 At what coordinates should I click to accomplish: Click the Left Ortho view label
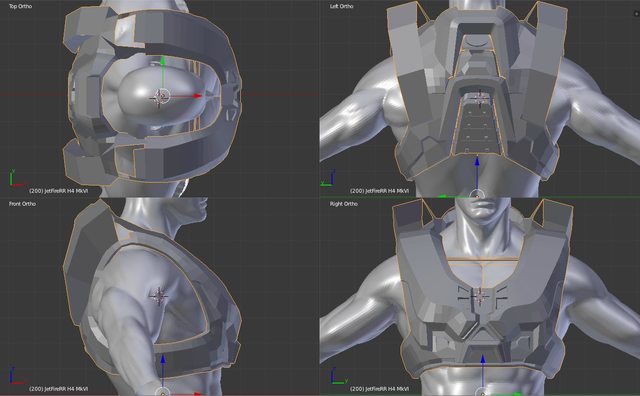342,6
